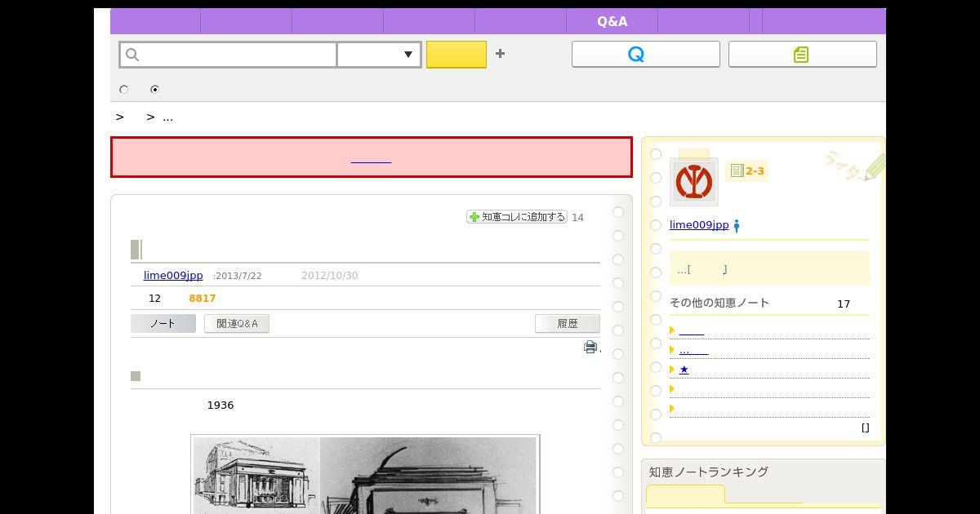
Task: Open the historical building sketch image
Action: pyautogui.click(x=365, y=475)
